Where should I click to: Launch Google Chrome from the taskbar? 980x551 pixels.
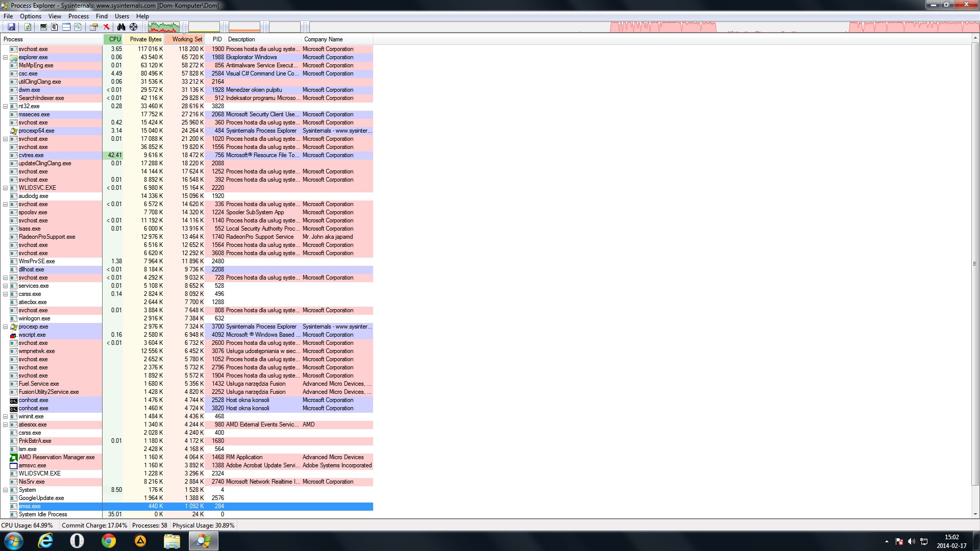click(x=109, y=541)
